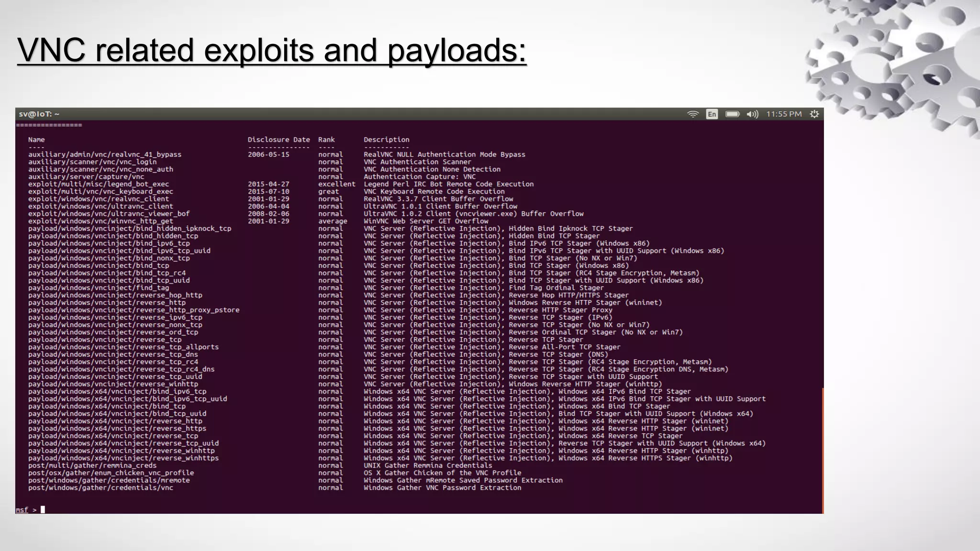980x551 pixels.
Task: Select exploit/windows/vnc/ultravnc_viewer_bof module name
Action: tap(109, 214)
